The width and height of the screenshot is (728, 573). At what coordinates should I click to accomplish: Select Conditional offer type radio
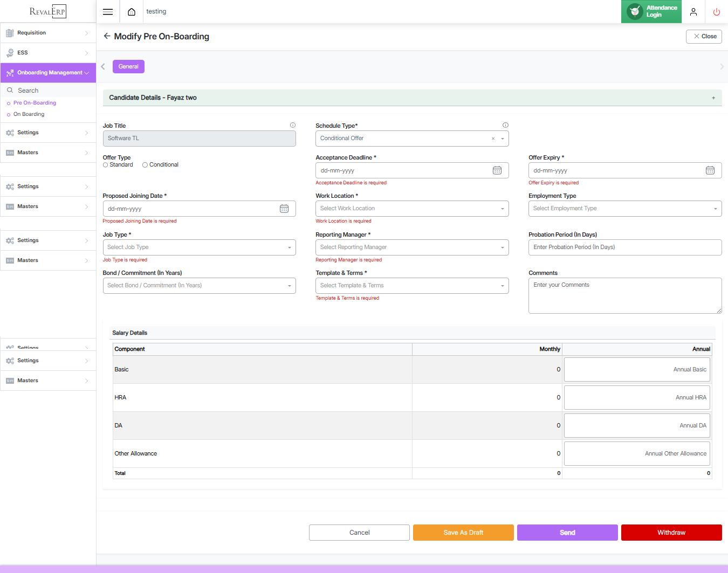[145, 165]
